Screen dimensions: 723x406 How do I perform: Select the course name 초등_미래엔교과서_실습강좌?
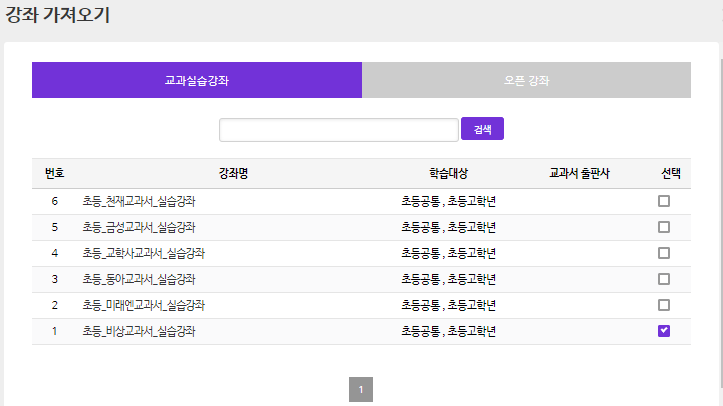click(x=143, y=305)
